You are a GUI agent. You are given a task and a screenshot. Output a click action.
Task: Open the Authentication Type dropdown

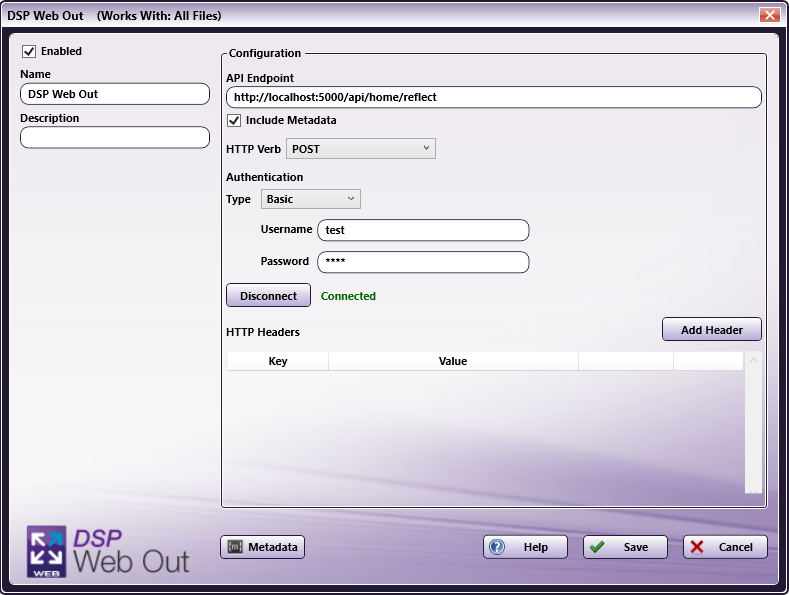click(x=310, y=199)
